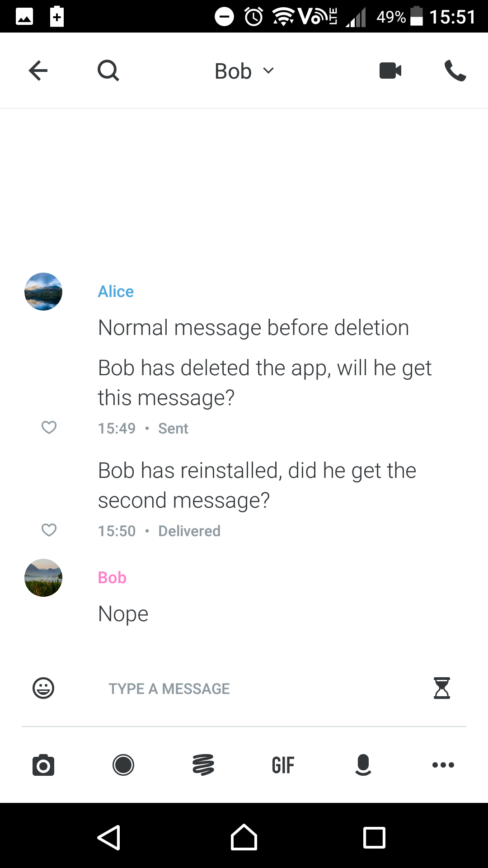
Task: Record an audio message with microphone
Action: 363,765
